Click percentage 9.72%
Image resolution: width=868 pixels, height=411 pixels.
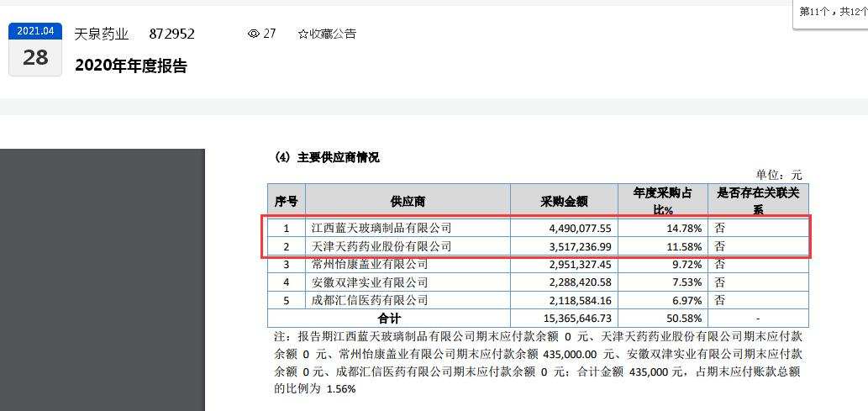coord(687,264)
